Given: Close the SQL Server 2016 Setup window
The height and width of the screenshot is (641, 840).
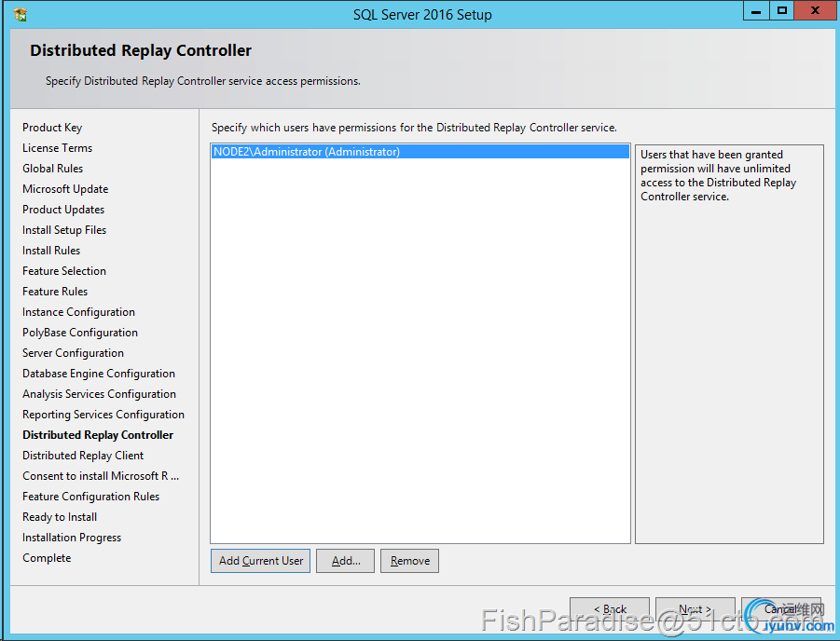Looking at the screenshot, I should [816, 10].
